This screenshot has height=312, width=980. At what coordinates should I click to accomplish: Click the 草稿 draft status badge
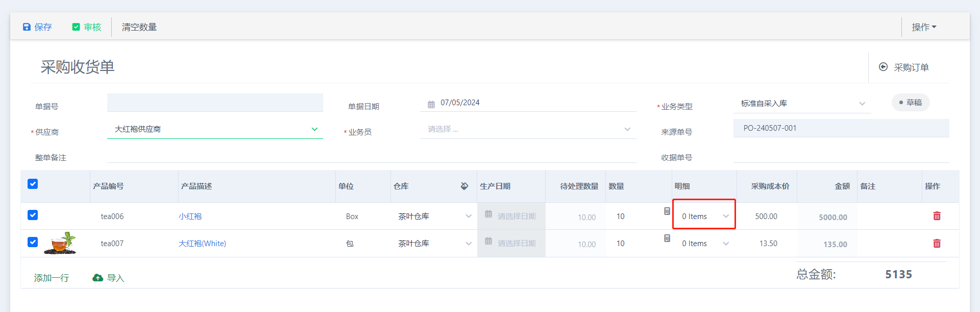911,103
